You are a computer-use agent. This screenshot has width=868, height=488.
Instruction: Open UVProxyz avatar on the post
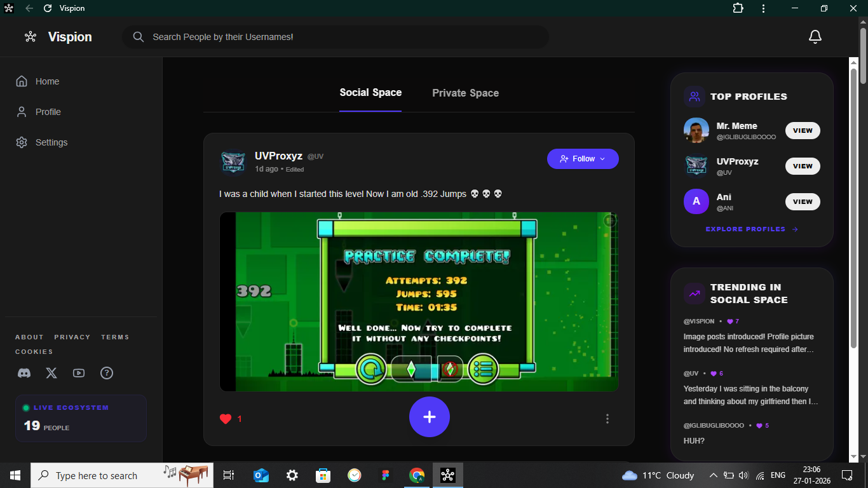[x=233, y=163]
